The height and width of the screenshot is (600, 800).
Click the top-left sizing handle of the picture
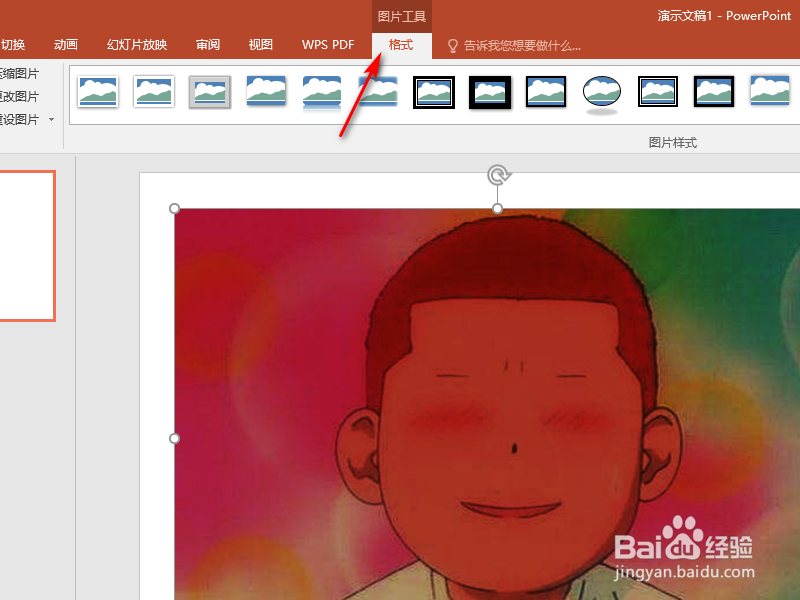pyautogui.click(x=174, y=209)
